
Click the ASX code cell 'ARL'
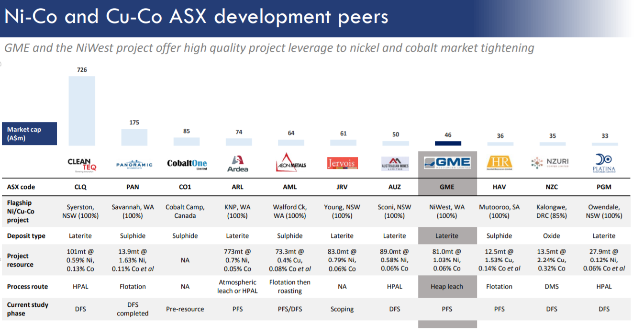(237, 187)
